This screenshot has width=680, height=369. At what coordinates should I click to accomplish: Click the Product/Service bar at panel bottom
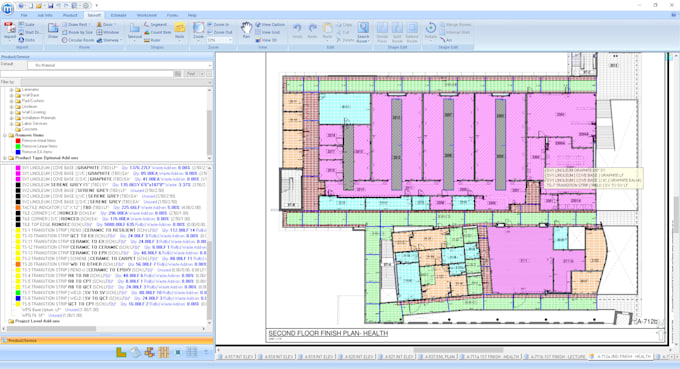(x=107, y=341)
